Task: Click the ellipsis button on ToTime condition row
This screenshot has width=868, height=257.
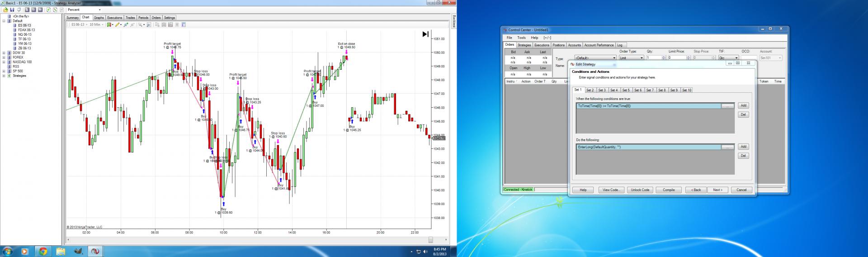Action: tap(727, 106)
